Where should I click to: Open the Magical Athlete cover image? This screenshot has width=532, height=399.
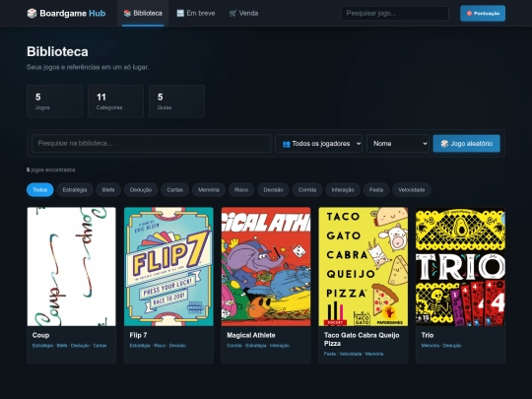click(x=266, y=267)
